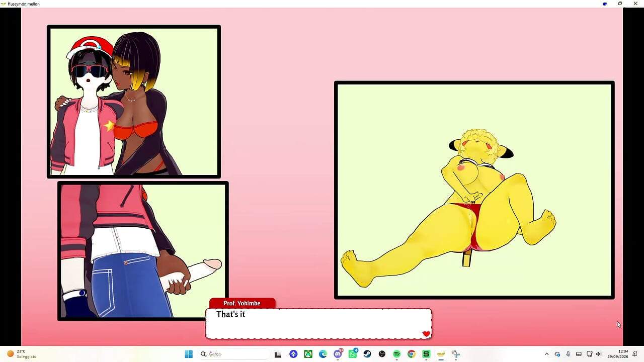Screen dimensions: 644x362
Task: Close the game window
Action: point(634,4)
